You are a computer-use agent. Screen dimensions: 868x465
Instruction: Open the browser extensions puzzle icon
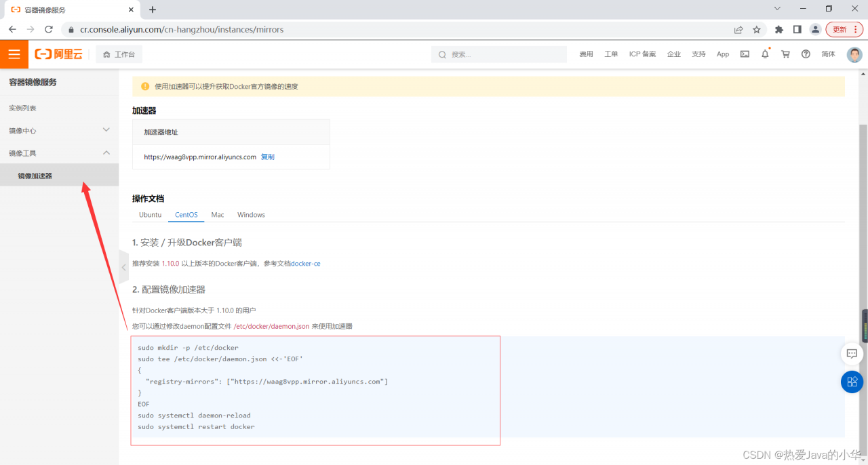point(779,30)
